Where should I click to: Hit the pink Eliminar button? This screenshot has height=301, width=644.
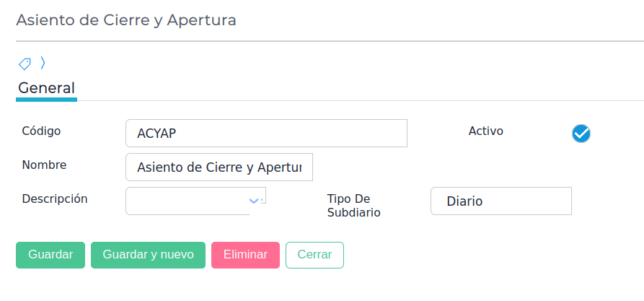coord(245,255)
